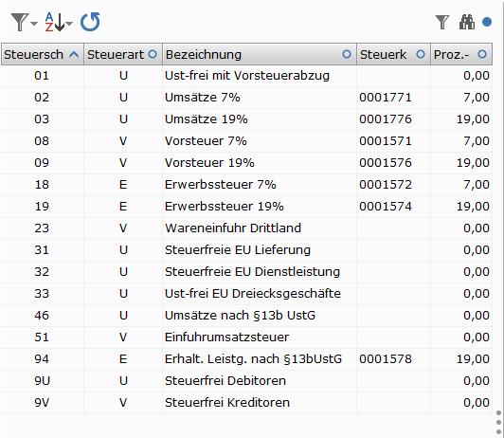Click the Steuerfrei Kreditoren row
504x438 pixels.
[x=246, y=403]
